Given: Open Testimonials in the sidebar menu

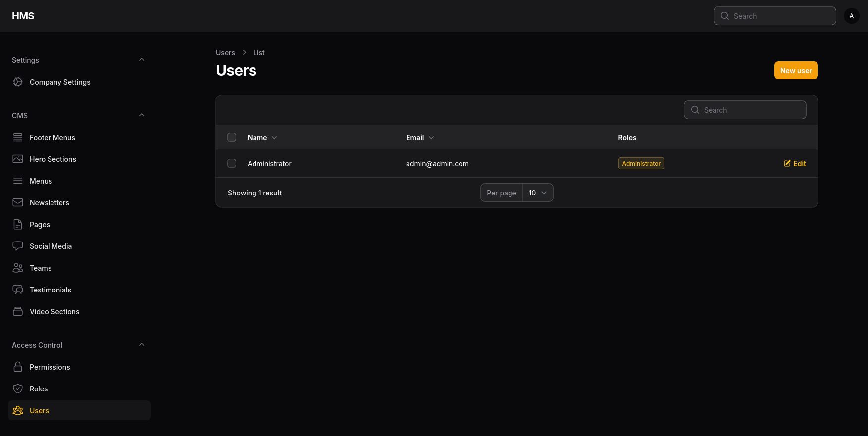Looking at the screenshot, I should coord(50,290).
